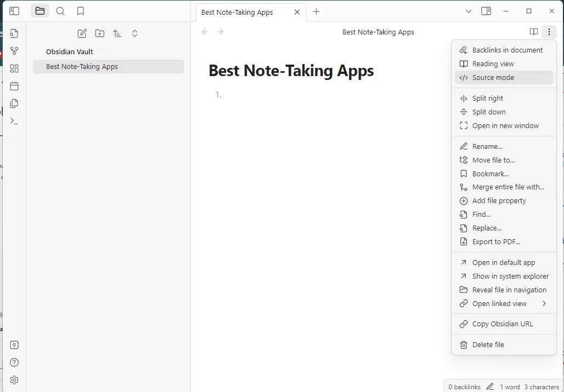Open quick switcher icon in ribbon
The width and height of the screenshot is (564, 392).
pyautogui.click(x=14, y=33)
